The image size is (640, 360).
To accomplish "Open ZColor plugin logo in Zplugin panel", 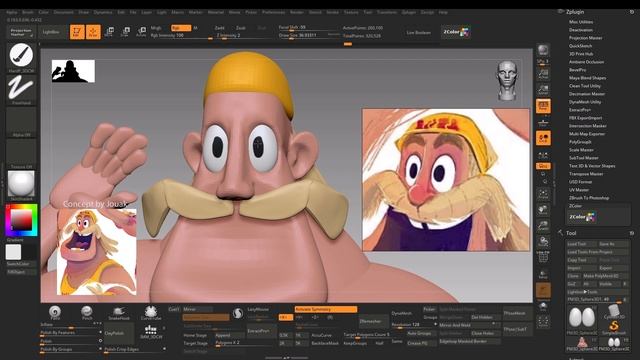I will pyautogui.click(x=582, y=217).
